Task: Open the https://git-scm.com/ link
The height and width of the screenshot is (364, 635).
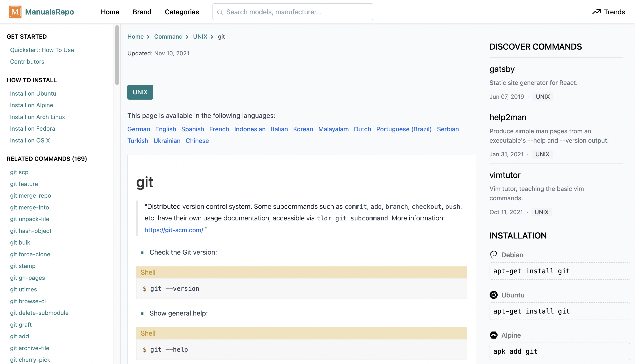Action: 174,230
